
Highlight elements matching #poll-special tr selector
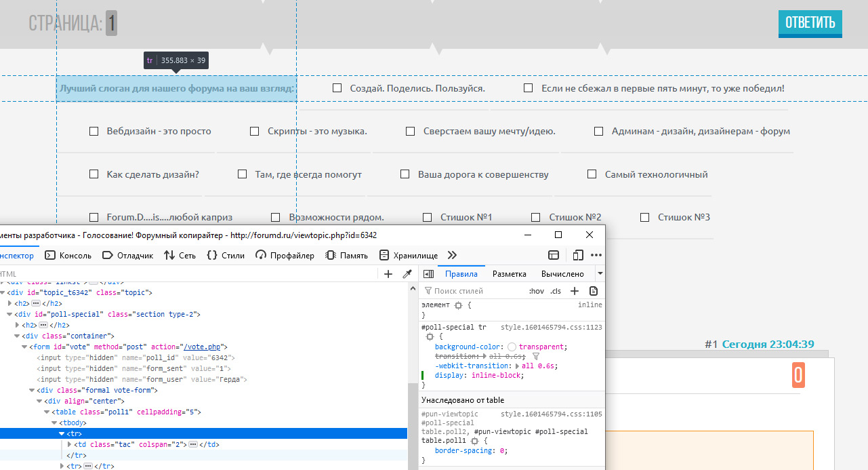tap(430, 336)
